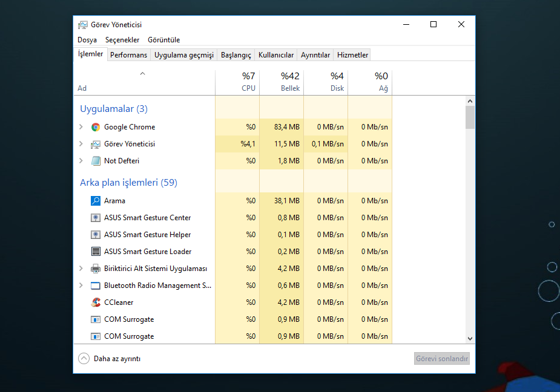This screenshot has width=560, height=392.
Task: Select the Google Chrome row name
Action: [130, 127]
